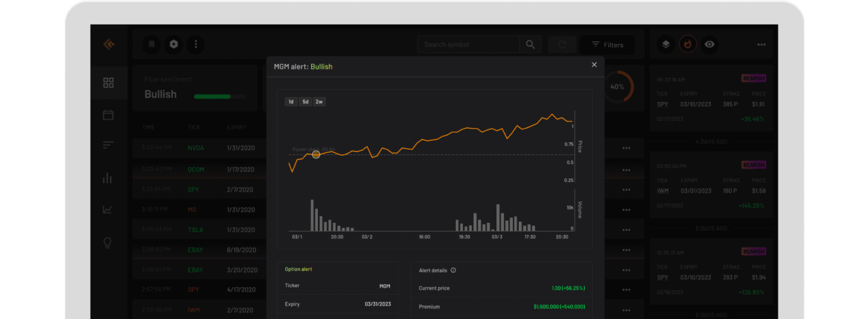The height and width of the screenshot is (319, 868).
Task: Open the vertical three-dot menu in toolbar
Action: click(x=196, y=44)
